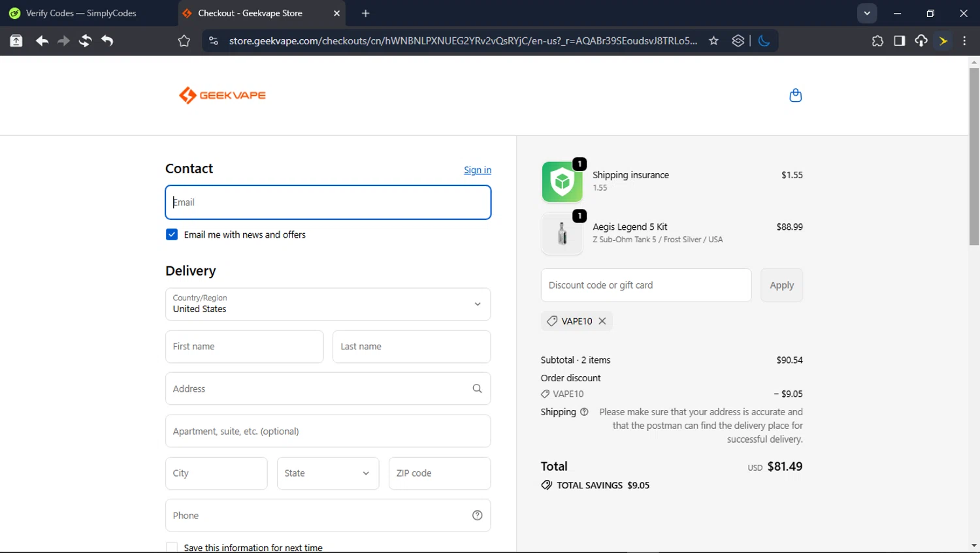The width and height of the screenshot is (980, 553).
Task: Close the Checkout - Geekvape Store tab
Action: point(337,13)
